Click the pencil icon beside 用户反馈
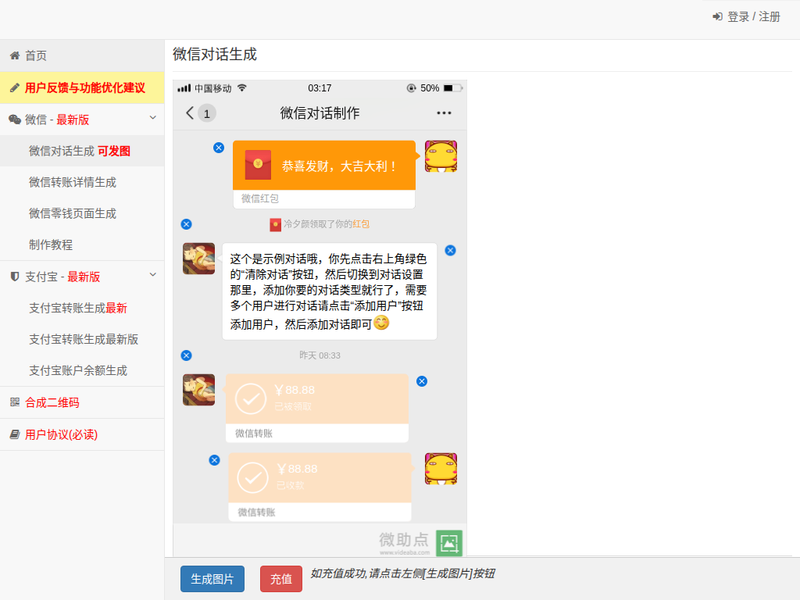This screenshot has width=800, height=600. click(x=15, y=88)
